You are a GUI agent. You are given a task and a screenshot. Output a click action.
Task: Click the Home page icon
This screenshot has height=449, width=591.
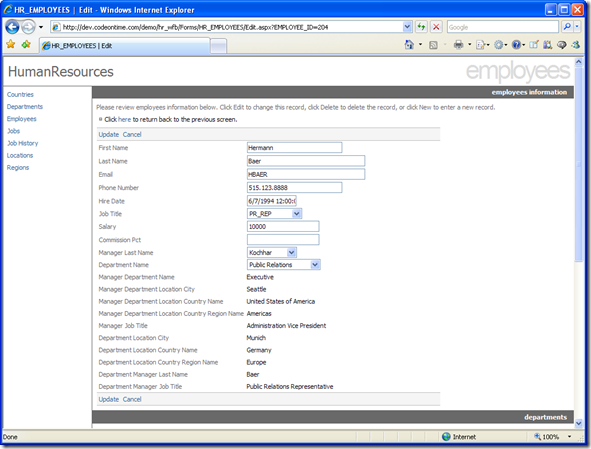pos(409,45)
